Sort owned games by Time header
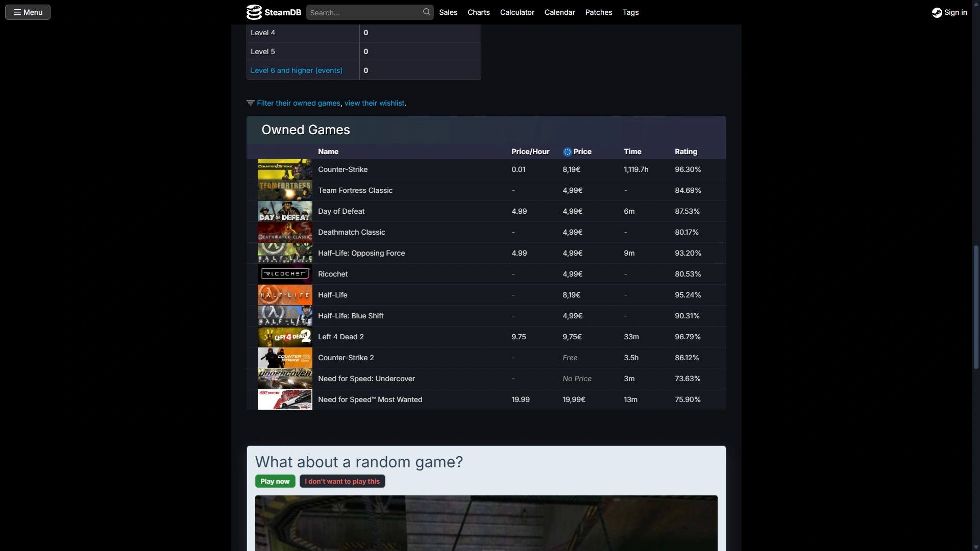Viewport: 980px width, 551px height. tap(632, 152)
